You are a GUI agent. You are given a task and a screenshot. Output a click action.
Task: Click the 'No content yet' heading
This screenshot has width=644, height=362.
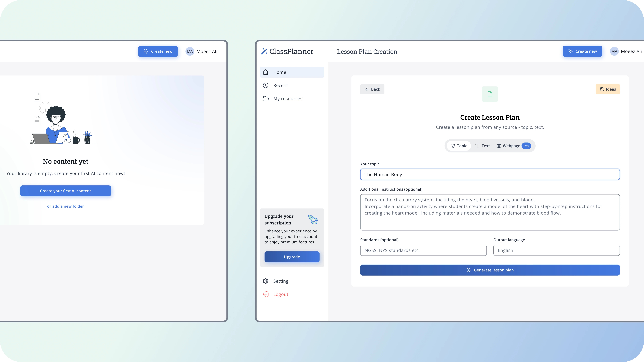click(65, 161)
